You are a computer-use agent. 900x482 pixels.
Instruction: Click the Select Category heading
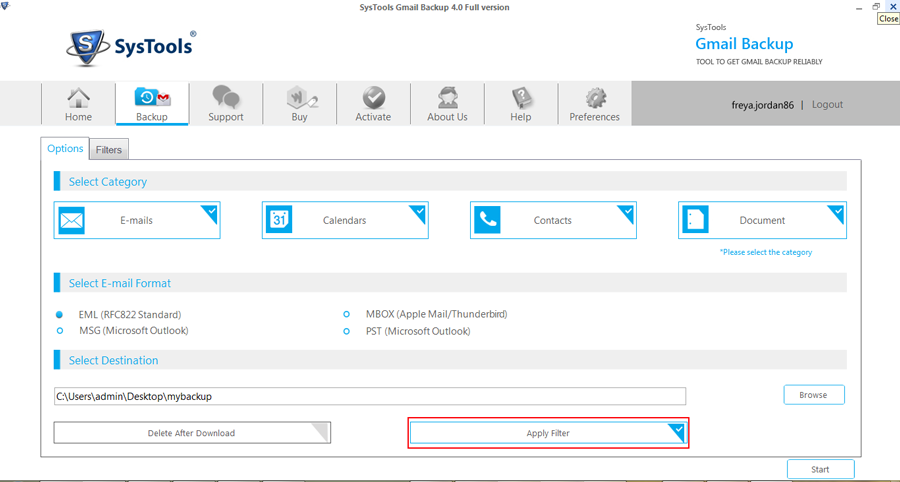coord(108,181)
